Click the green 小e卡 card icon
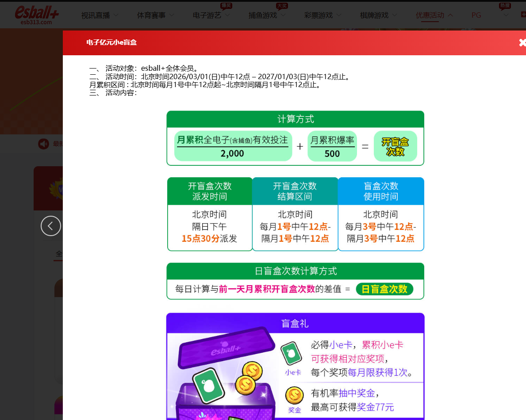Viewport: 526px width, 420px height. [291, 353]
